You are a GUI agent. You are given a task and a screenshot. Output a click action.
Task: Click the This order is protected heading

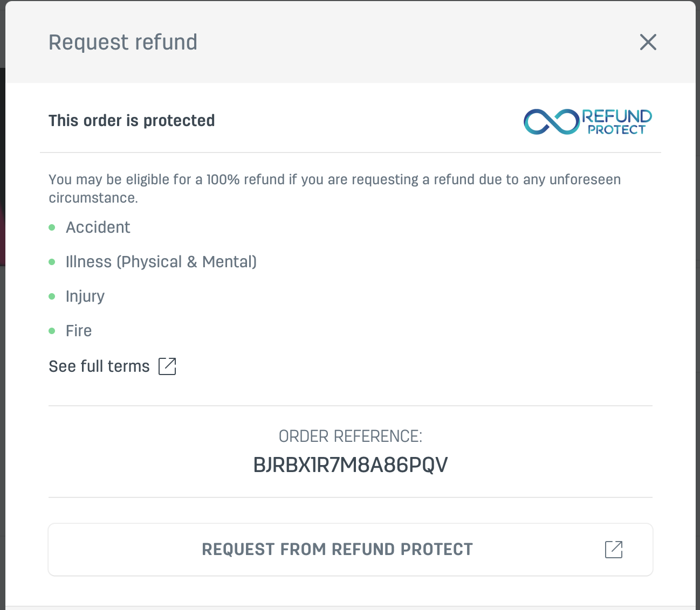tap(132, 120)
